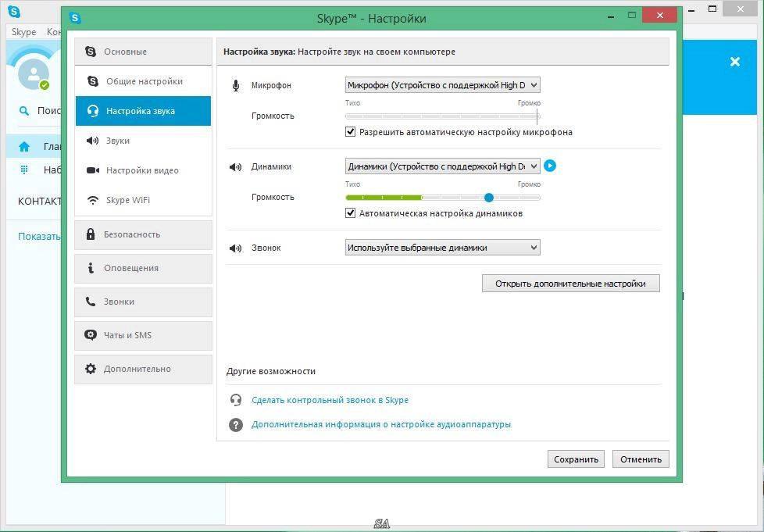This screenshot has height=532, width=764.
Task: Select Skype WiFi settings page
Action: pyautogui.click(x=143, y=200)
